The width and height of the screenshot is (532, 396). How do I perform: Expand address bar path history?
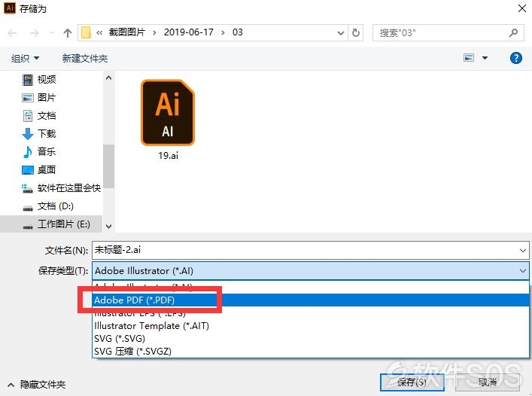click(x=341, y=33)
